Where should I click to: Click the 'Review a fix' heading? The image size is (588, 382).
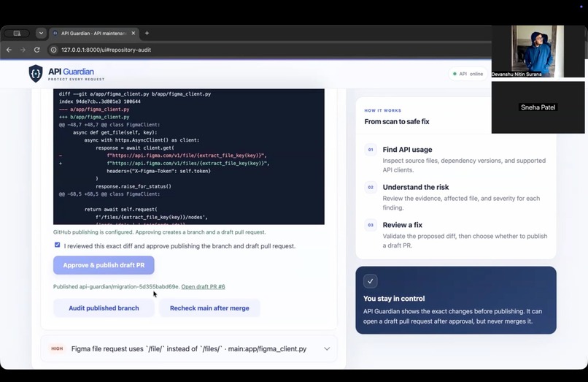tap(403, 225)
